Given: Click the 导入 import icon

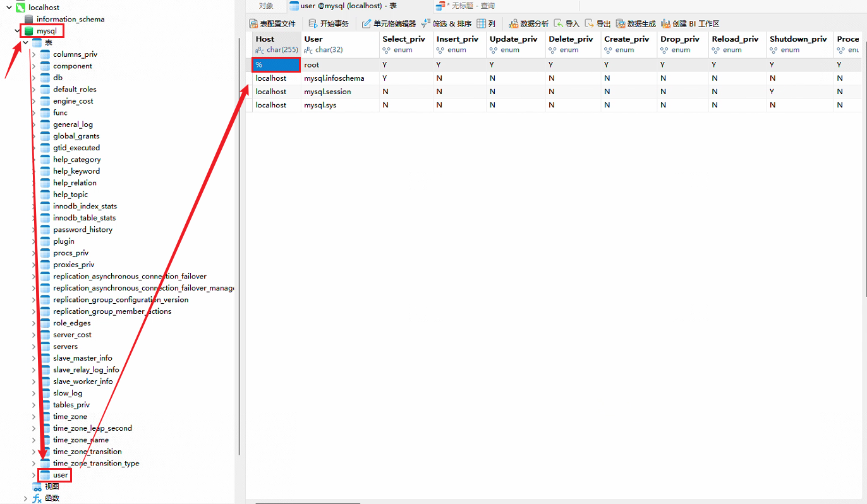Looking at the screenshot, I should [x=566, y=23].
